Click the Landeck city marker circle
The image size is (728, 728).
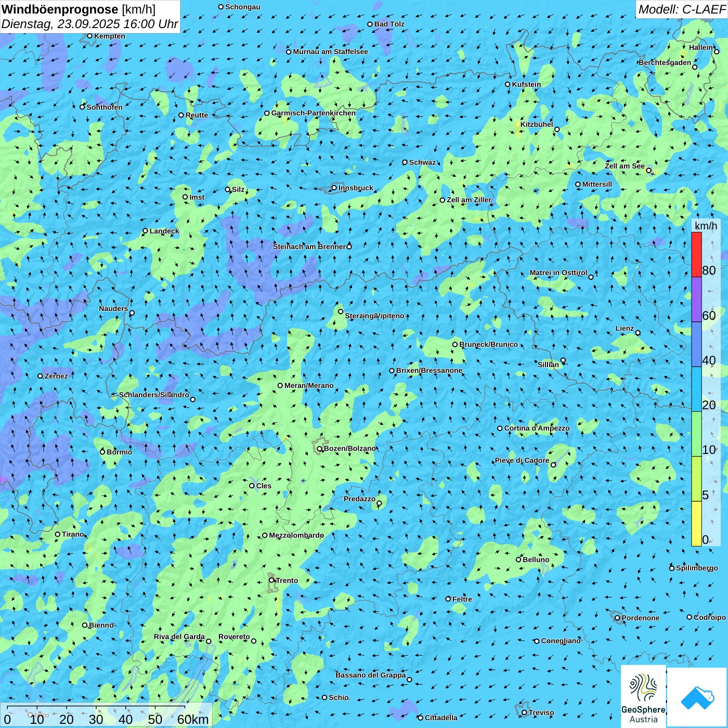[x=145, y=231]
